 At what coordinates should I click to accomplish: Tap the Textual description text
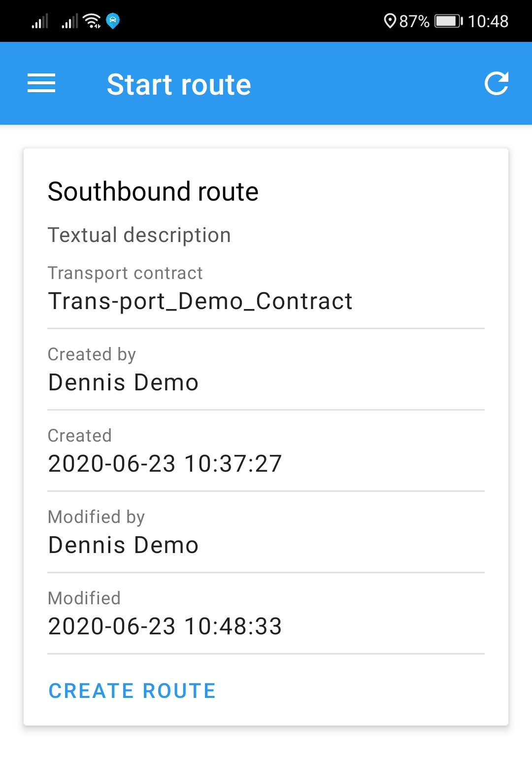(139, 235)
